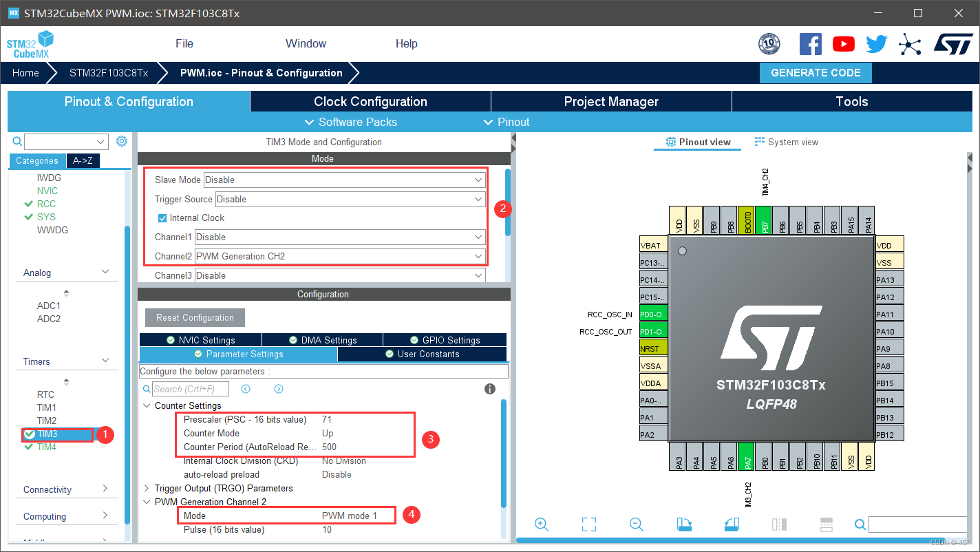Click the STM32F103C8Tx breadcrumb
Viewport: 980px width, 552px height.
tap(109, 73)
